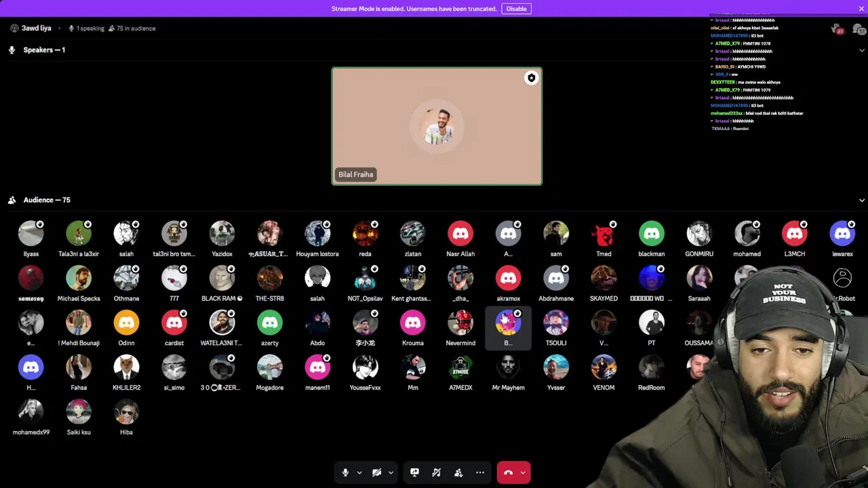Click L3MCH's red Discord avatar
Screen dimensions: 868x488
(795, 233)
